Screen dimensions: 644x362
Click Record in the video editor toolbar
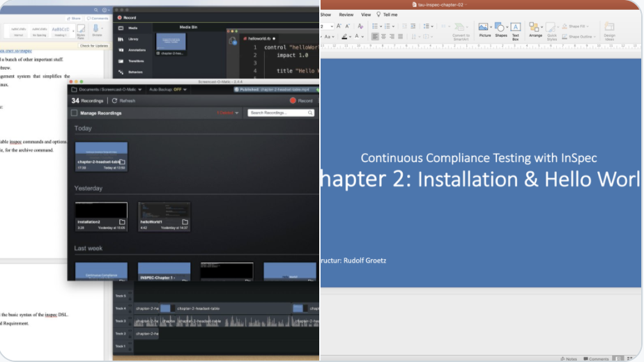click(x=127, y=17)
